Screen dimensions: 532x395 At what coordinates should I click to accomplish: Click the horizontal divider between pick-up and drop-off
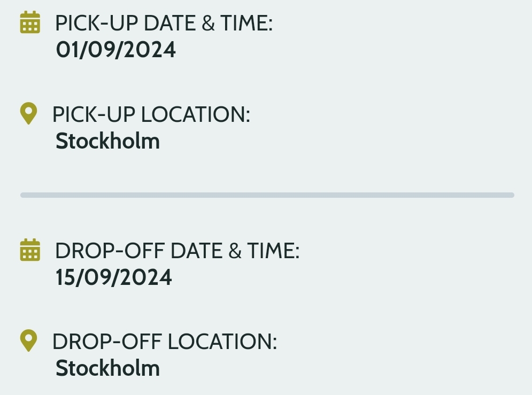click(x=267, y=195)
